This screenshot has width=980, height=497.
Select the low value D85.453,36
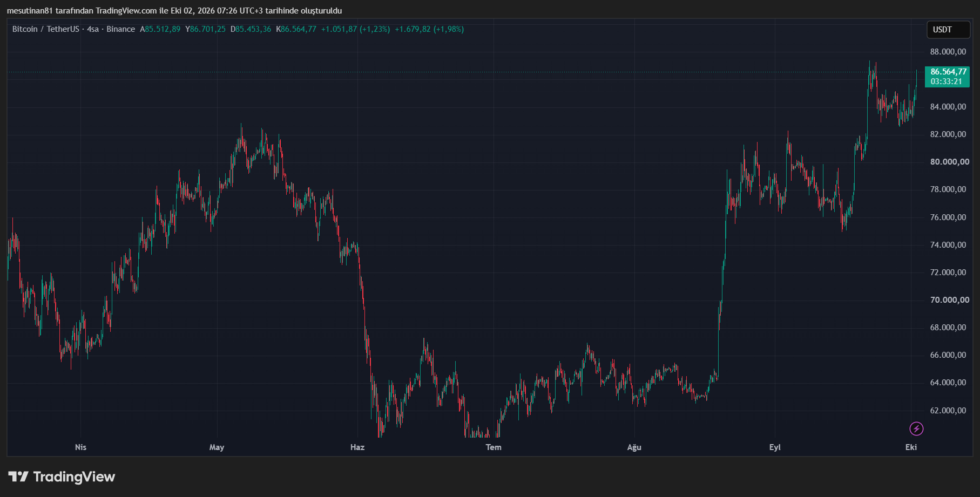point(251,29)
